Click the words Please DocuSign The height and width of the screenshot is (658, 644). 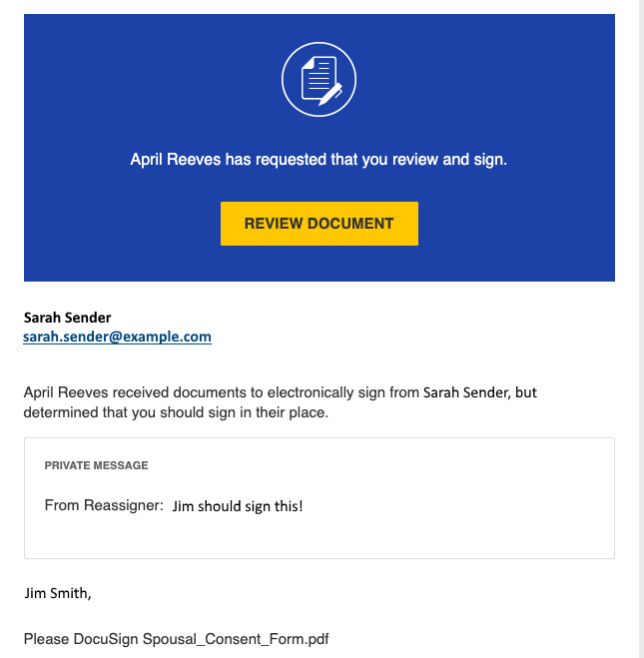[81, 639]
